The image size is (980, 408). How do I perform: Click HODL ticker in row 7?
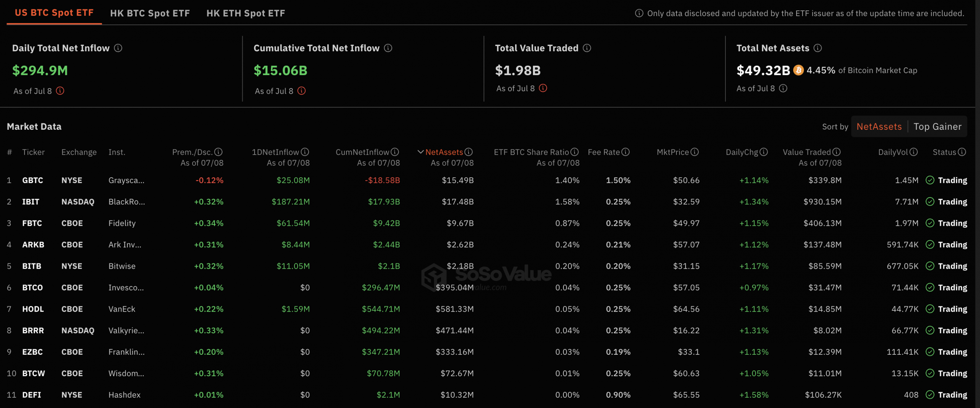click(x=33, y=308)
